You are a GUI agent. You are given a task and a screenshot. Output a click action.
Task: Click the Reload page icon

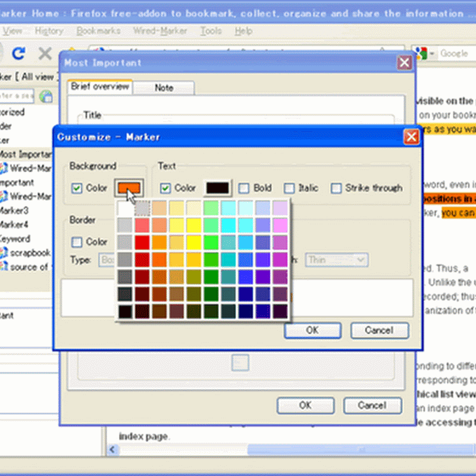point(18,54)
